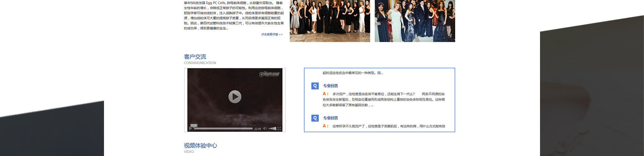This screenshot has height=156, width=644.
Task: Click the Q icon above the 多次流产 answer
Action: [x=315, y=86]
